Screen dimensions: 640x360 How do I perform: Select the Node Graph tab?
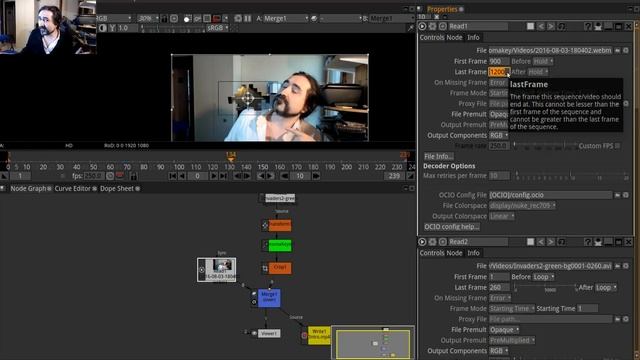point(28,189)
